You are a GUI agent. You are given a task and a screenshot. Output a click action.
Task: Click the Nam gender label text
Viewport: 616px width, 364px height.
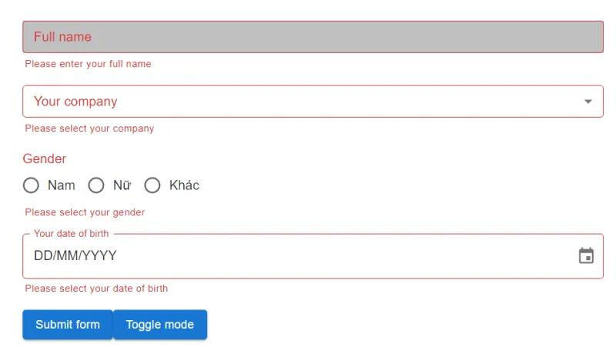[x=62, y=185]
